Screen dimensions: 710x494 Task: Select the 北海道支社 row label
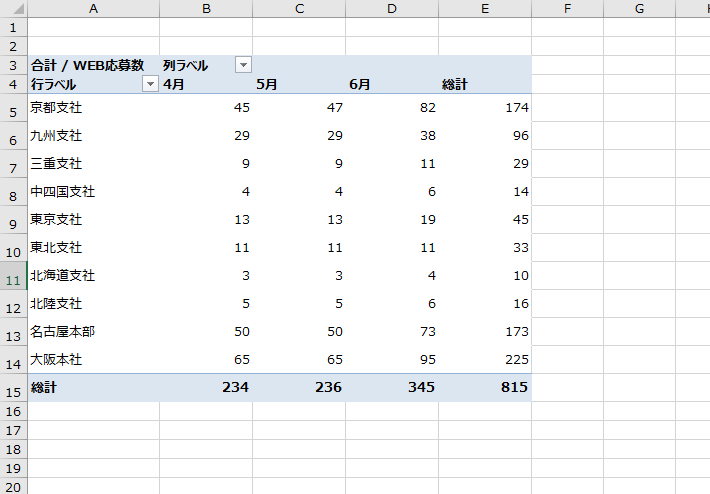pos(94,276)
